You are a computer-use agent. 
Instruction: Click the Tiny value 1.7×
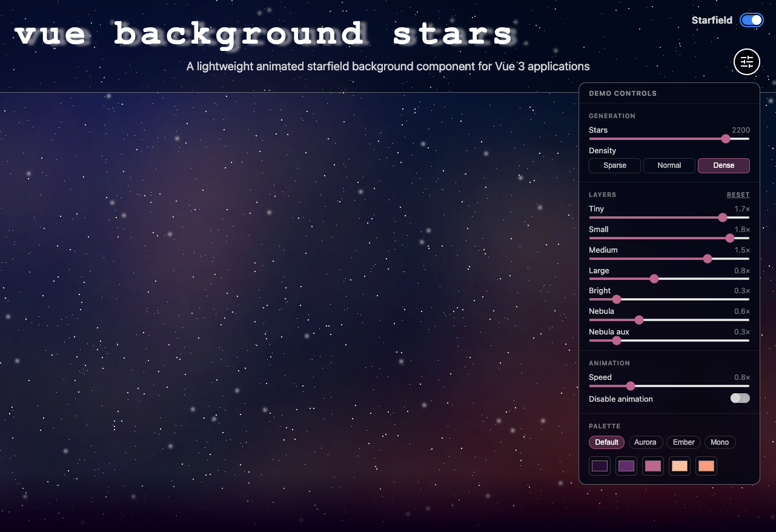[x=742, y=209]
